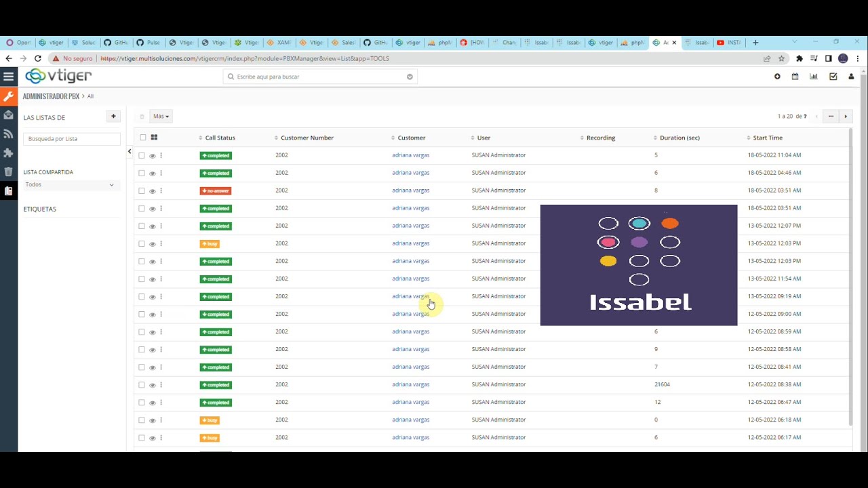
Task: Open the user profile icon
Action: pyautogui.click(x=851, y=77)
